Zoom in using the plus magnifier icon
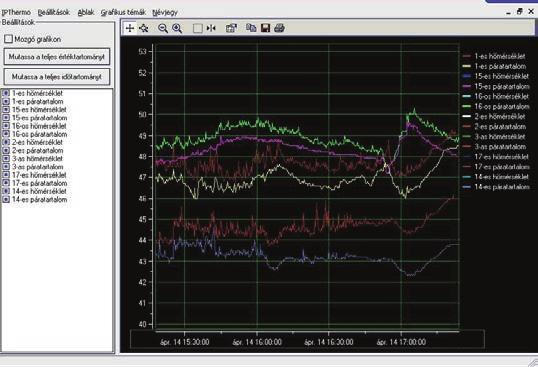Viewport: 538px width, 367px height. click(177, 28)
